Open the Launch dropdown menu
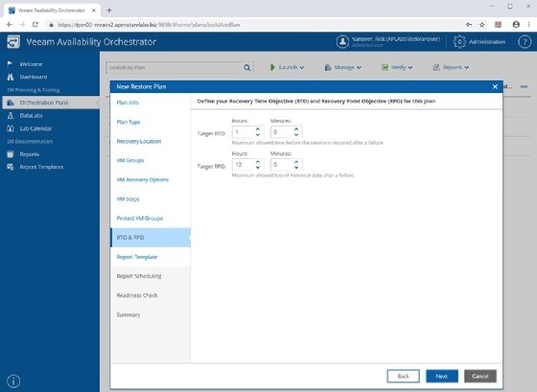The height and width of the screenshot is (392, 537). tap(287, 67)
